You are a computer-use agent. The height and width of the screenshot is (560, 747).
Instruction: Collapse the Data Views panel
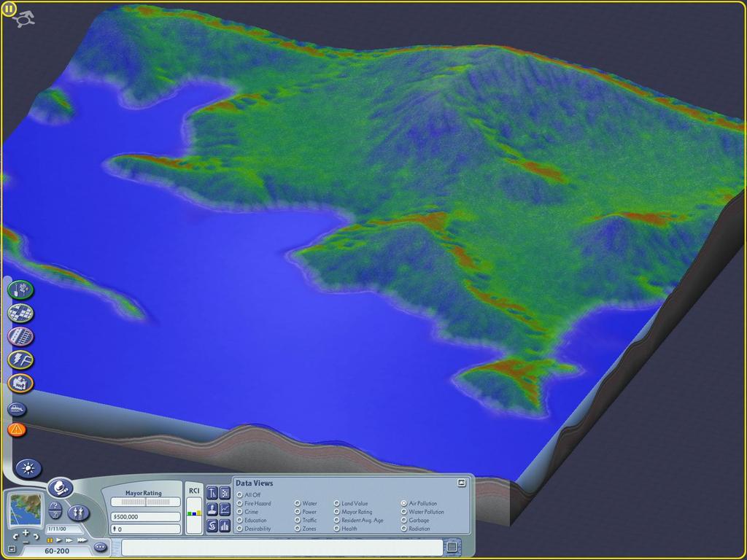point(461,483)
